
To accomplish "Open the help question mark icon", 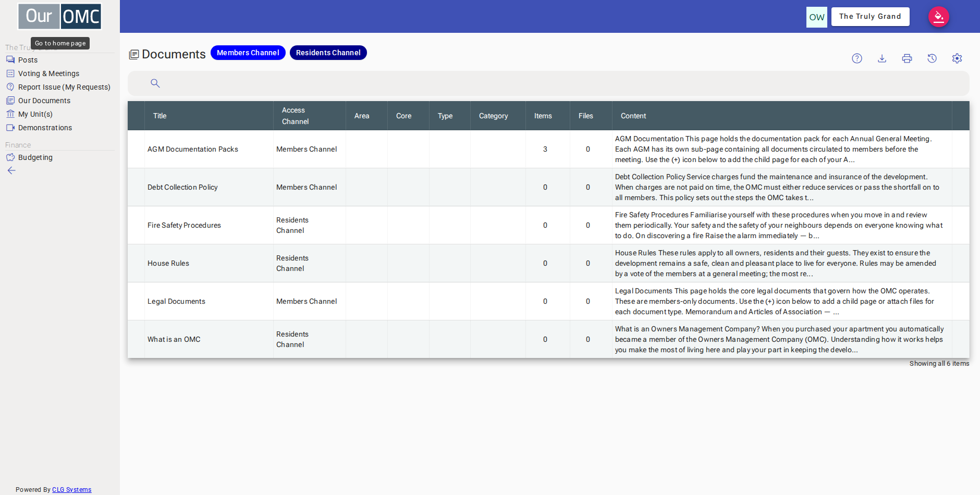I will pyautogui.click(x=857, y=58).
